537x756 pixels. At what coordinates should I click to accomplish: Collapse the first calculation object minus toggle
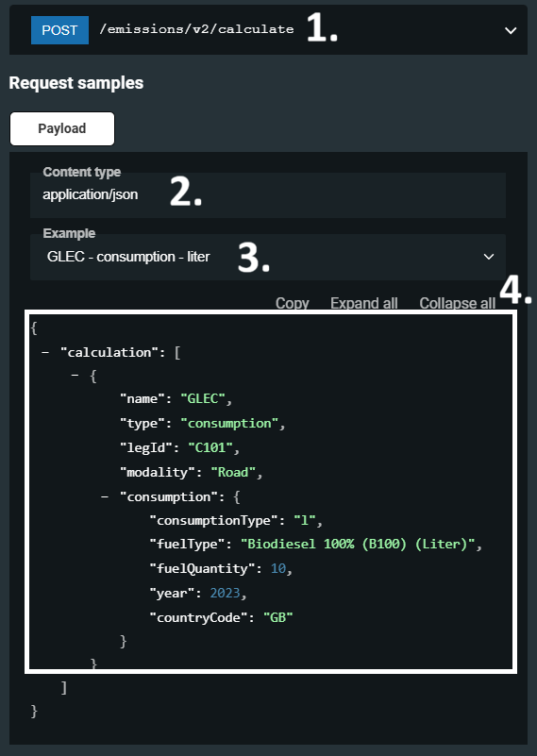click(x=75, y=374)
